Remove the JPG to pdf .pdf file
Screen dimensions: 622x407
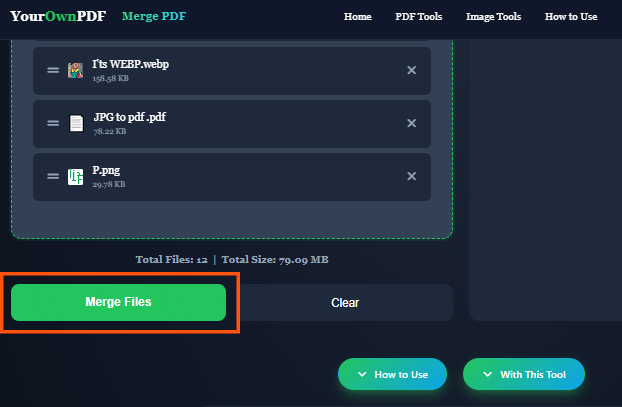pyautogui.click(x=411, y=123)
